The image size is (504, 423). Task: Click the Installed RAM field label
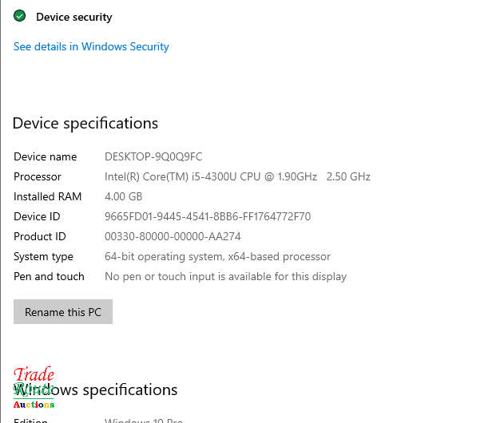tap(48, 196)
